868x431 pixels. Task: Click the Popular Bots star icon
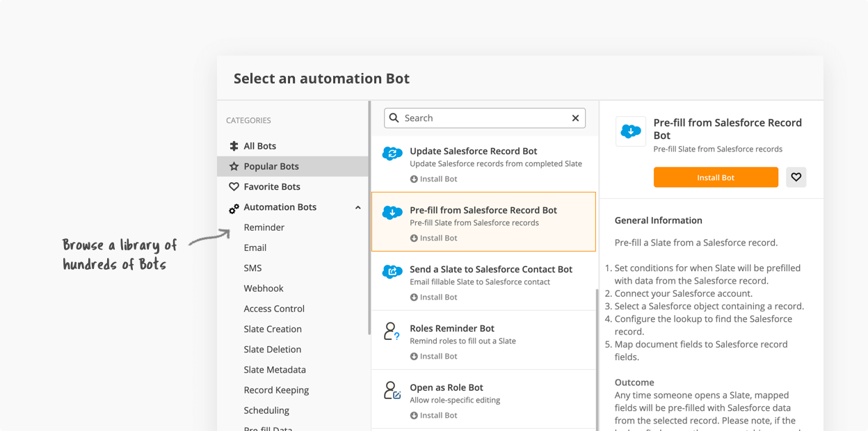234,166
